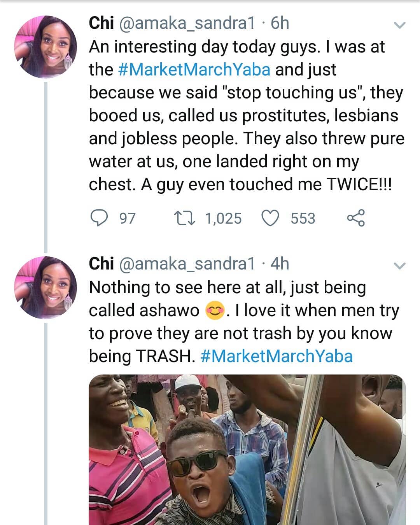Image resolution: width=420 pixels, height=525 pixels.
Task: Click the name "Chi" on first tweet
Action: tap(101, 23)
